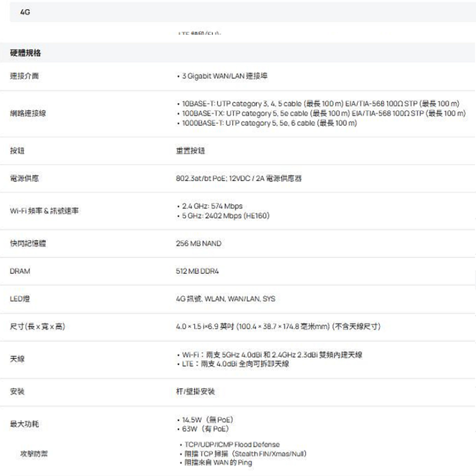Select the 3 Gigabit WAN/LAN 連接埠 text

point(224,76)
